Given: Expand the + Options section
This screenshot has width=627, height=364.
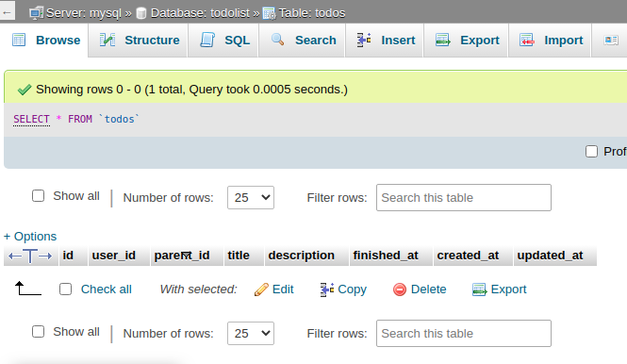Looking at the screenshot, I should (30, 237).
